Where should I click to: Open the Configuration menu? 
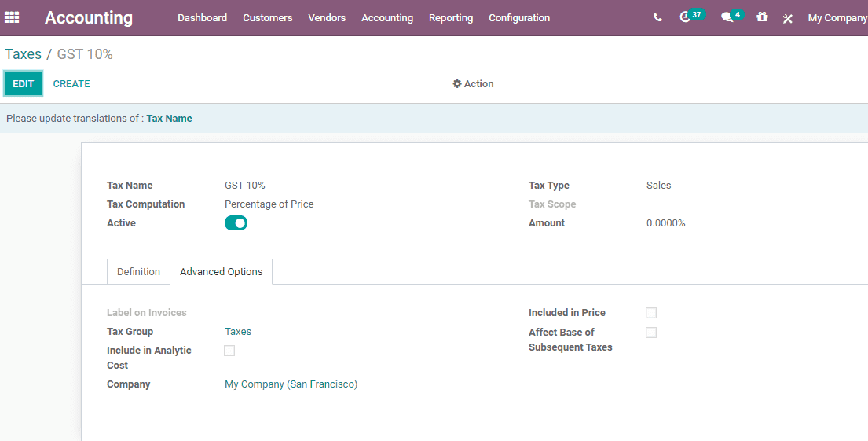click(519, 18)
